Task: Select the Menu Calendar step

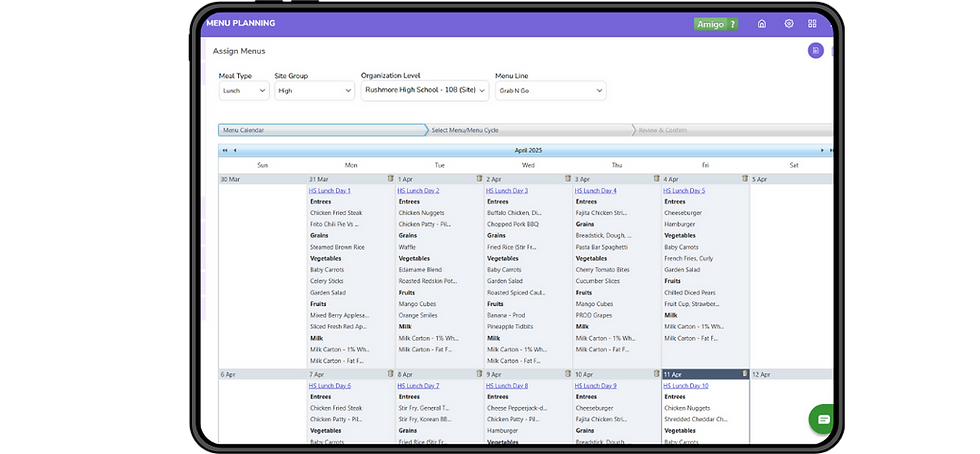Action: (322, 130)
